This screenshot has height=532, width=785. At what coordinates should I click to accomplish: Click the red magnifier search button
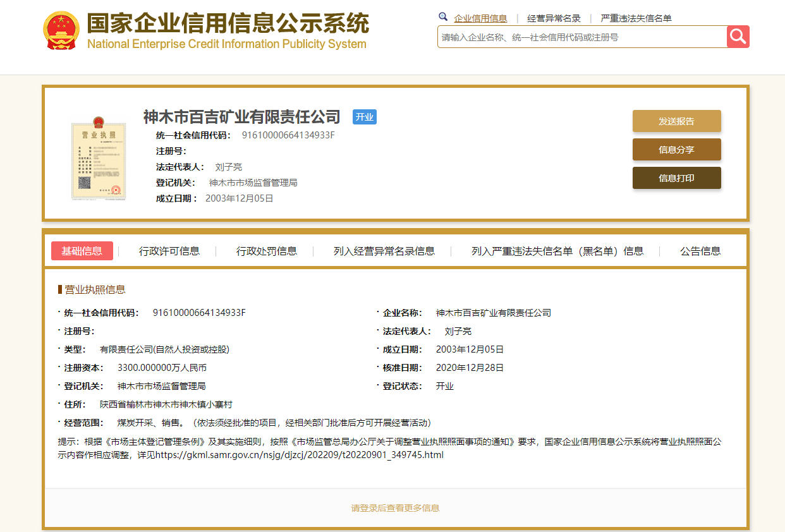pos(738,37)
